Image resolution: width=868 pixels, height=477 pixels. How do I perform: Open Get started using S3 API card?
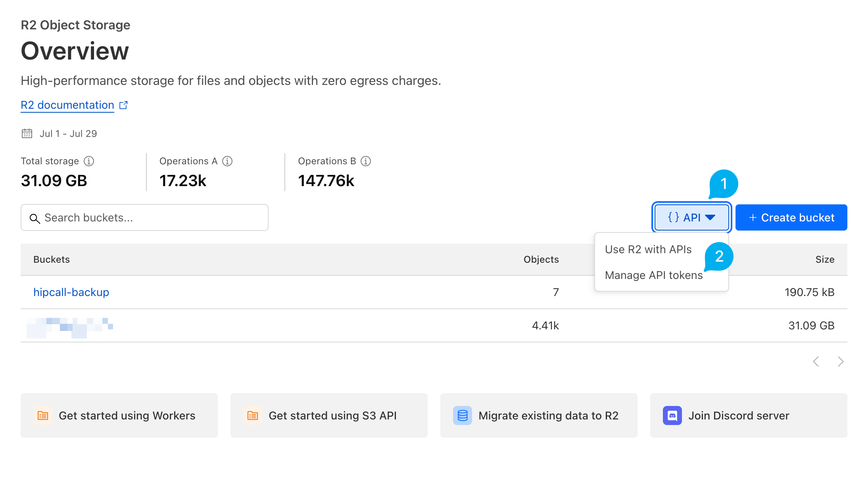pos(329,415)
